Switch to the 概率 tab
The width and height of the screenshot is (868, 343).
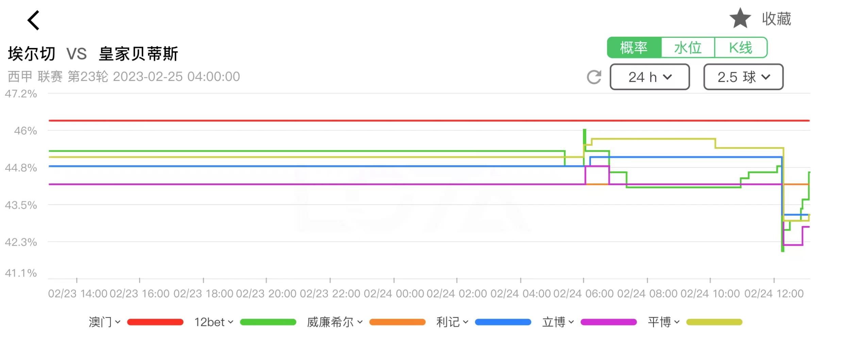tap(634, 48)
